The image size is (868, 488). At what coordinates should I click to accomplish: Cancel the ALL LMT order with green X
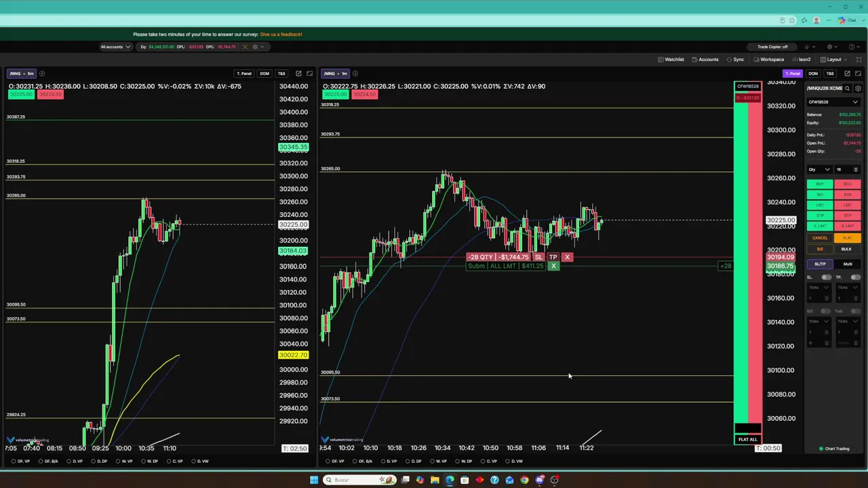[553, 266]
